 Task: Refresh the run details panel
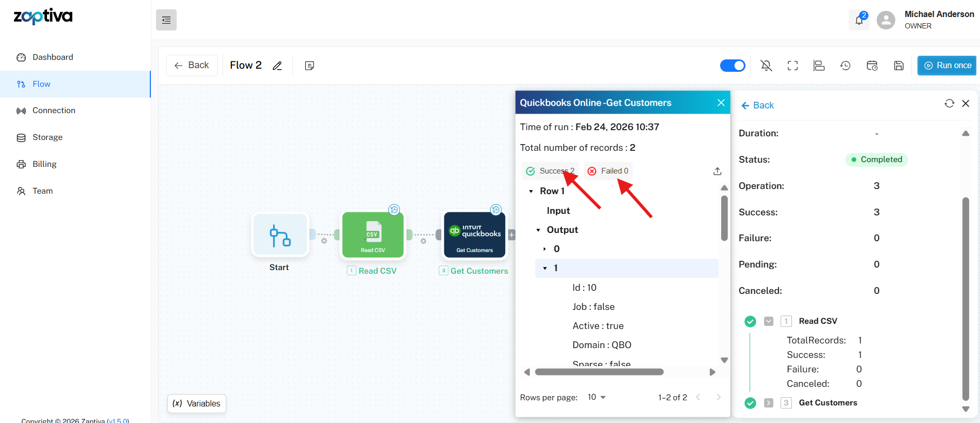[x=949, y=104]
